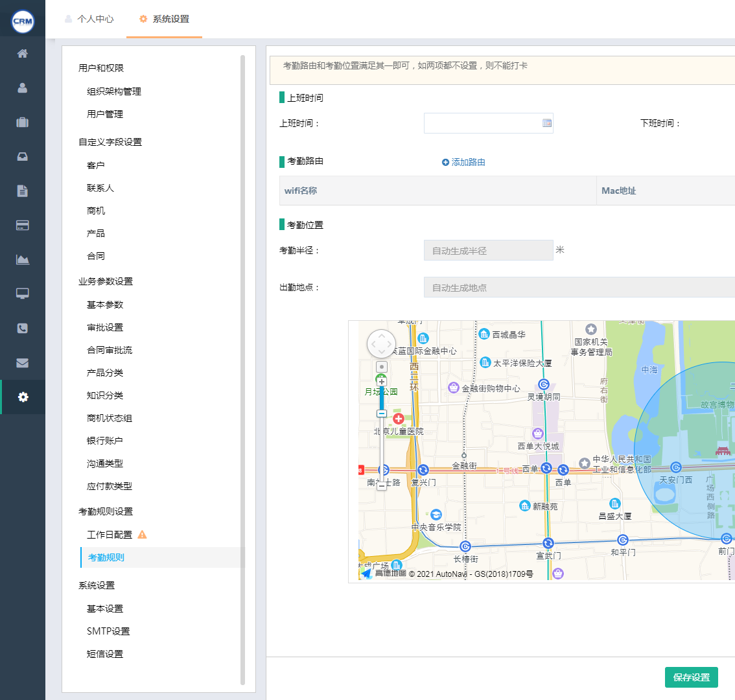This screenshot has height=700, width=735.
Task: Click the 灵境胡同 subway station marker
Action: pyautogui.click(x=544, y=384)
